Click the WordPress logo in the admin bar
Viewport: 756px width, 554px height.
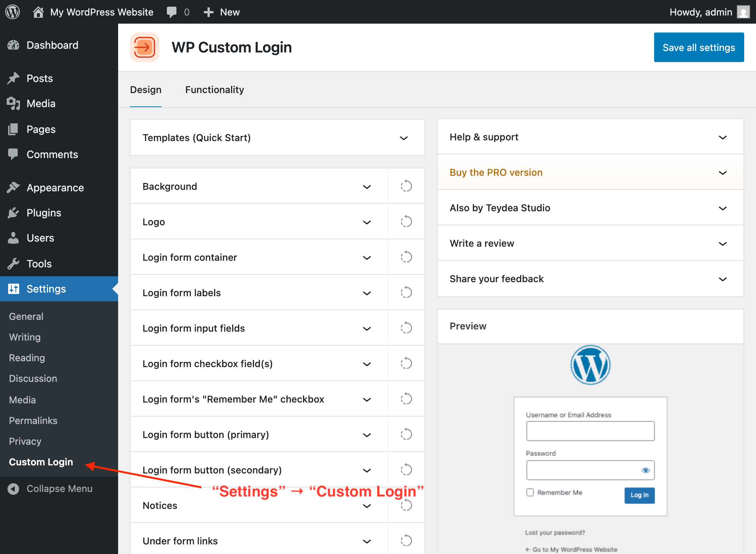[x=12, y=11]
